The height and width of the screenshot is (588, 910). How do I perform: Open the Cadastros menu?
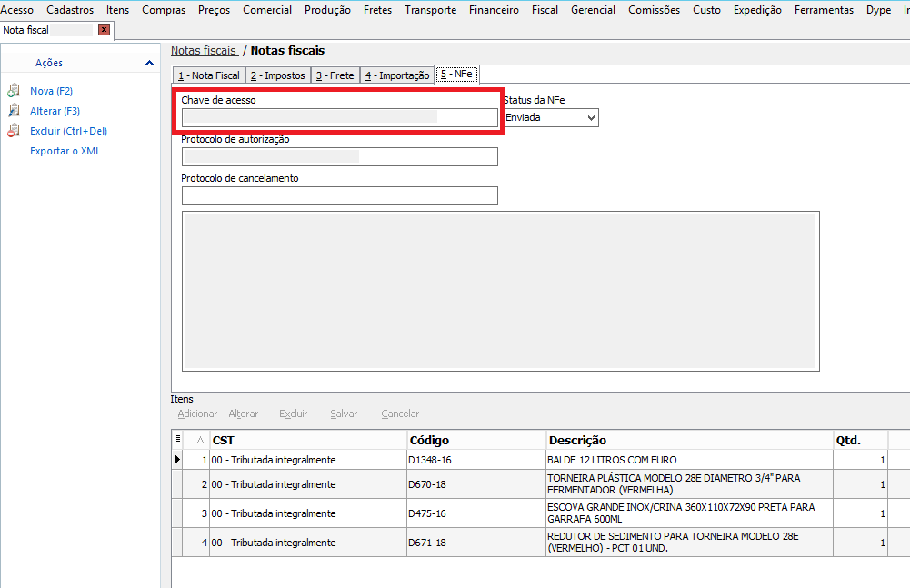(x=70, y=10)
